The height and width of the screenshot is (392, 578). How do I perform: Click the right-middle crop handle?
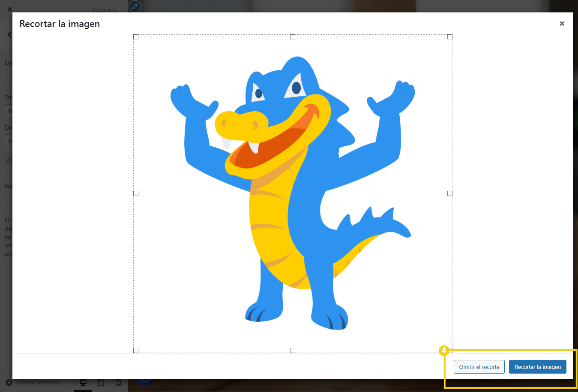click(450, 193)
